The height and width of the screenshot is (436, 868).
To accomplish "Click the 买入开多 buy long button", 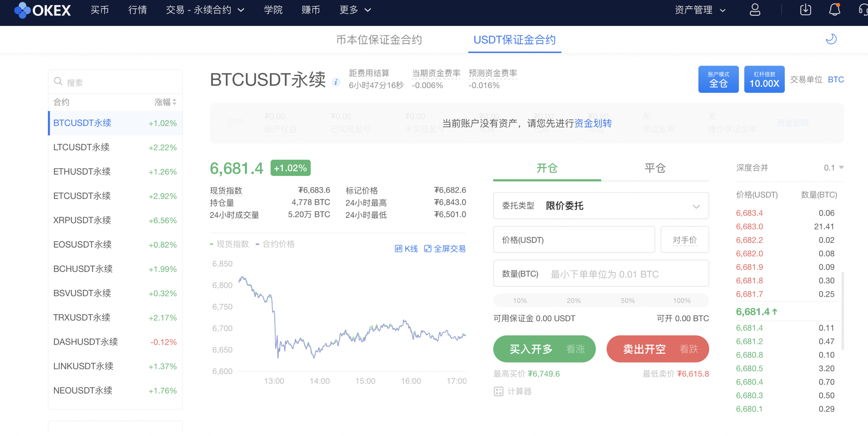I will 544,349.
